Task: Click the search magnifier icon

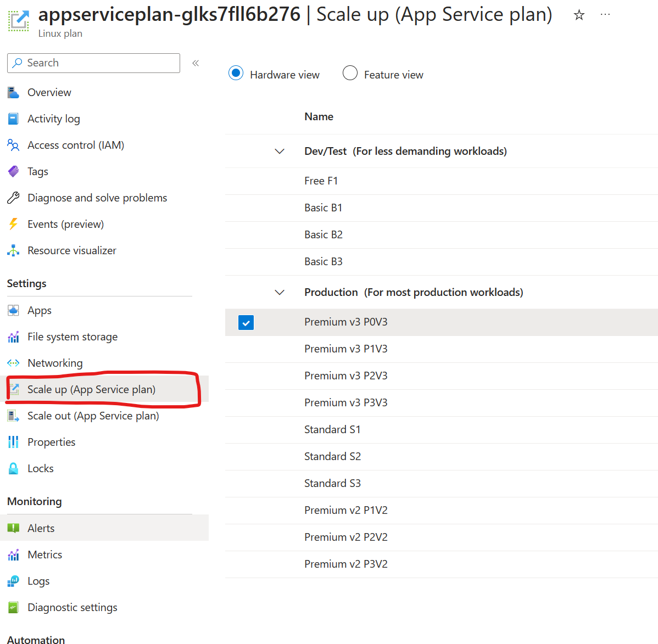Action: point(17,63)
